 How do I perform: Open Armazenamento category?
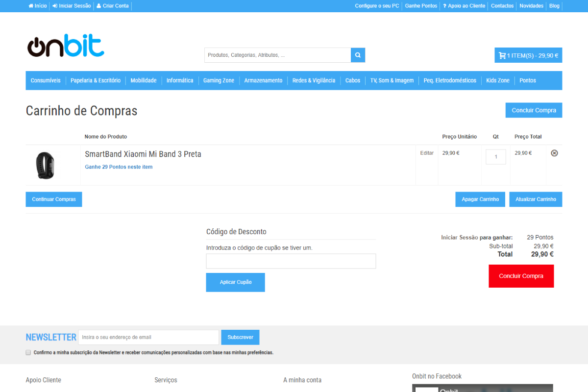point(263,80)
